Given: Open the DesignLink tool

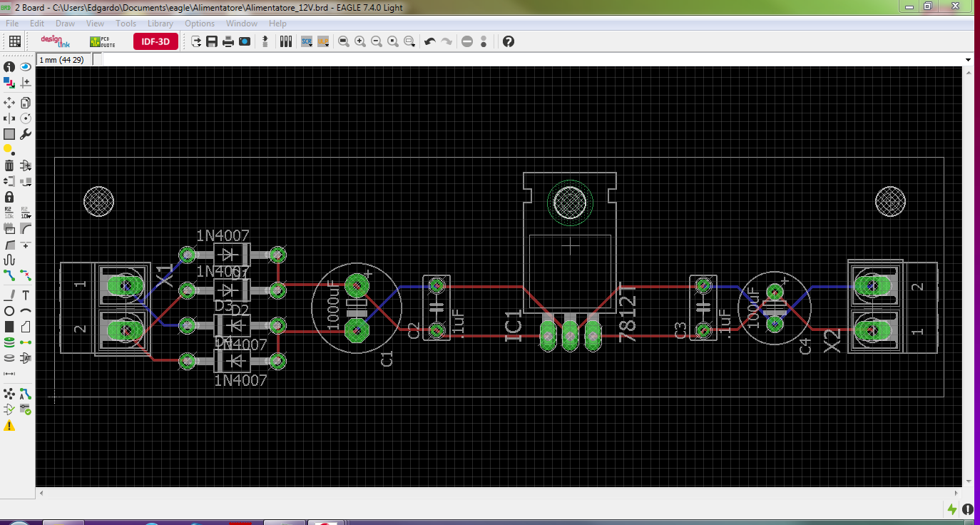Looking at the screenshot, I should click(56, 41).
